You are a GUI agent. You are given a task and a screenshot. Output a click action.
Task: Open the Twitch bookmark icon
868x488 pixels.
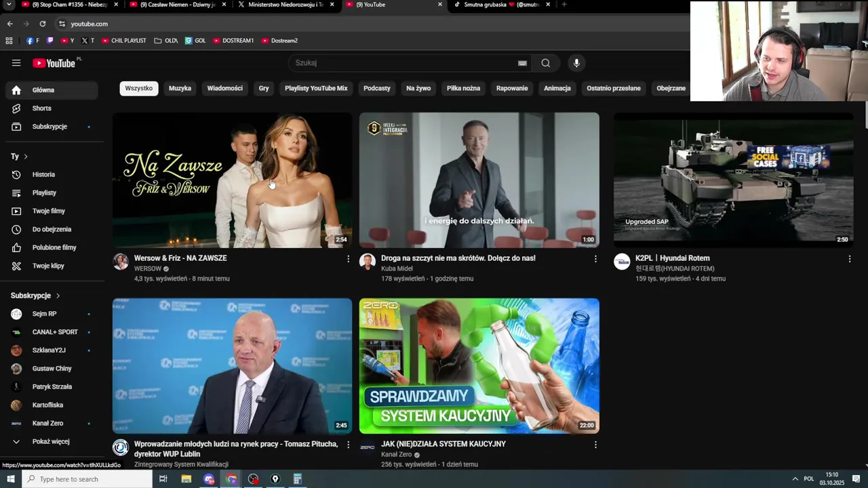[50, 41]
